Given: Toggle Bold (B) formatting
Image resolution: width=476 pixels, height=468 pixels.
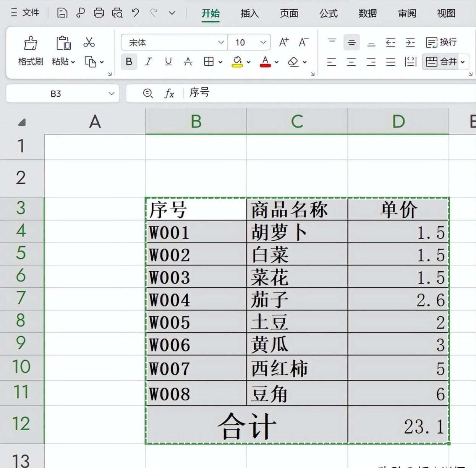Looking at the screenshot, I should (x=129, y=62).
